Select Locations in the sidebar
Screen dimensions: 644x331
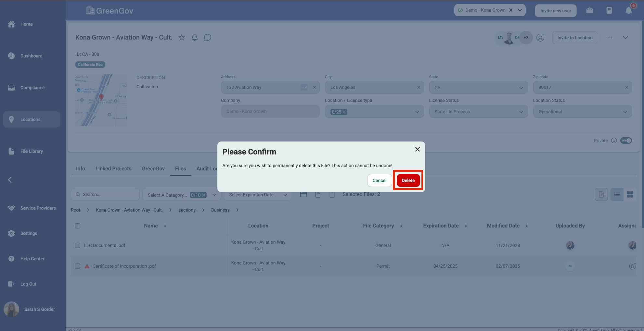pos(32,119)
